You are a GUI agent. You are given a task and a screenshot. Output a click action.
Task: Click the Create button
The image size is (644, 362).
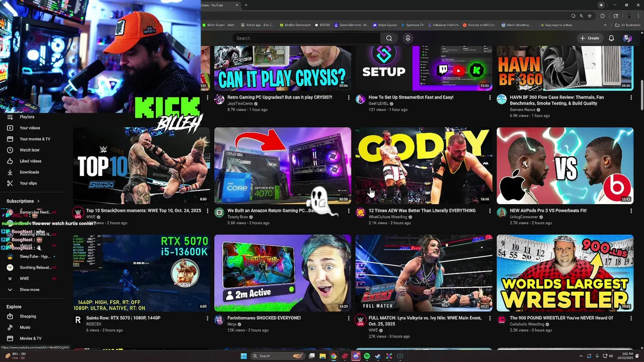click(590, 38)
